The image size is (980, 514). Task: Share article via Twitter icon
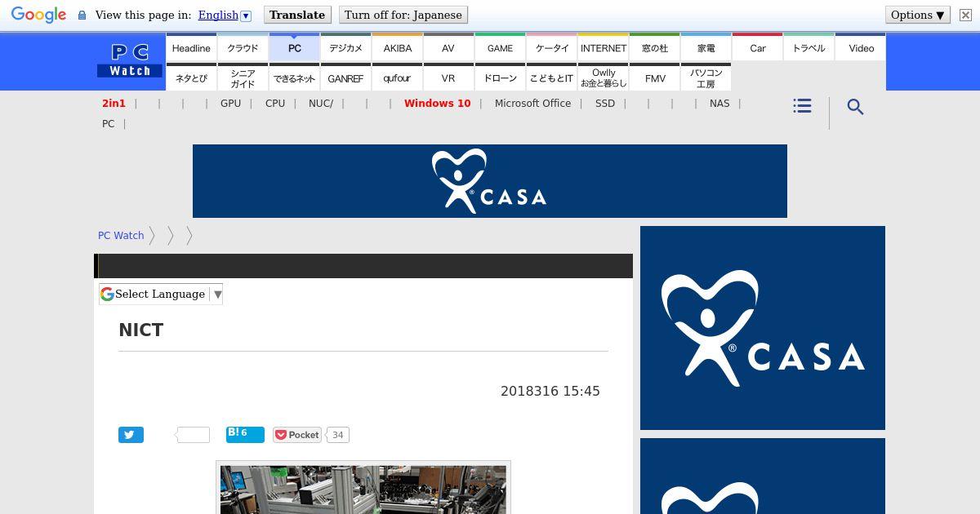pos(131,435)
